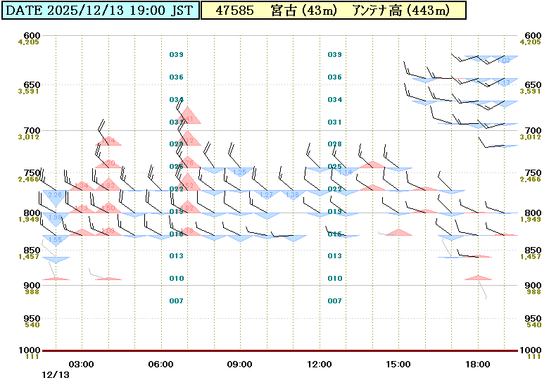The width and height of the screenshot is (549, 392).
Task: Click the 1000 pressure label on left axis
Action: click(x=32, y=350)
